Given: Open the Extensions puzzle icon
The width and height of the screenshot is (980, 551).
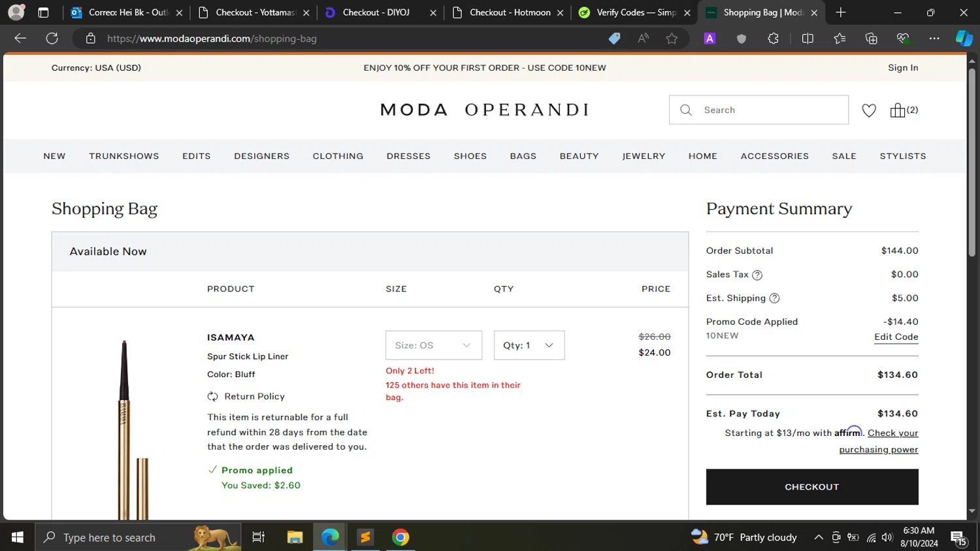Looking at the screenshot, I should 773,39.
